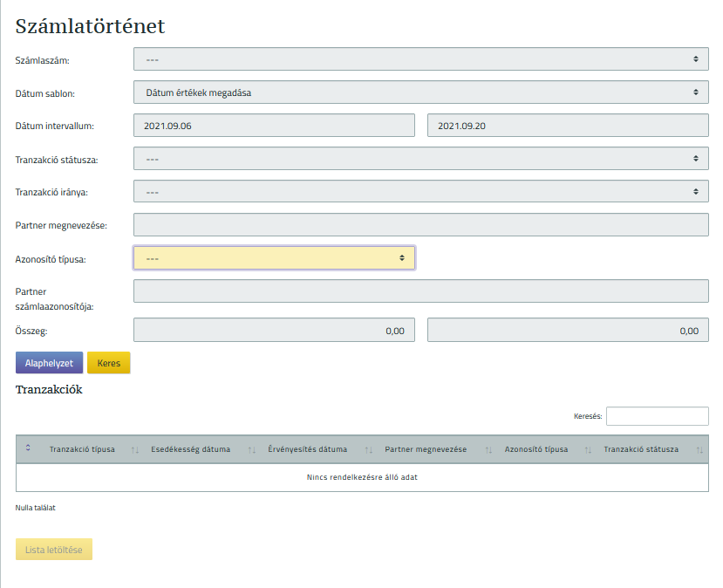Click the Keresés search box
Screen dimensions: 723x588
(x=657, y=416)
